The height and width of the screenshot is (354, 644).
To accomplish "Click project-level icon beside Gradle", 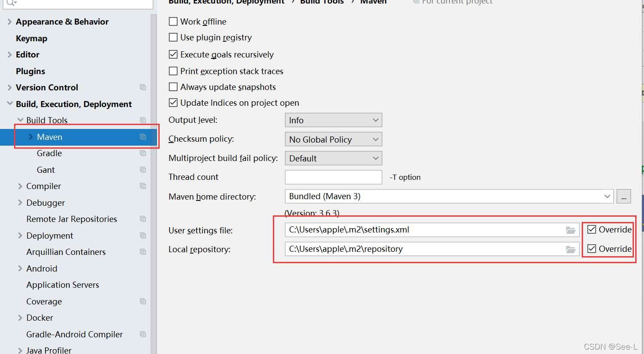I will [x=143, y=153].
